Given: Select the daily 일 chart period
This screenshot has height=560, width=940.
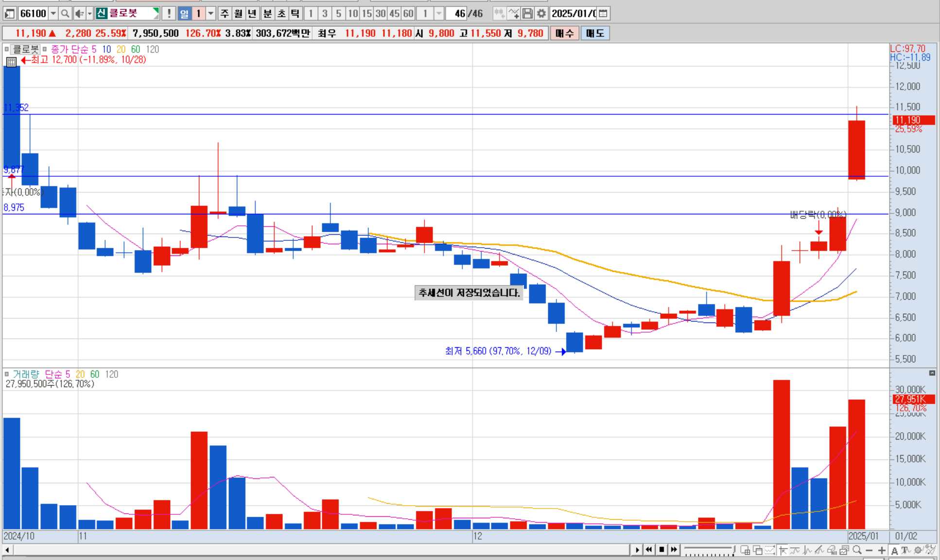Looking at the screenshot, I should tap(184, 14).
